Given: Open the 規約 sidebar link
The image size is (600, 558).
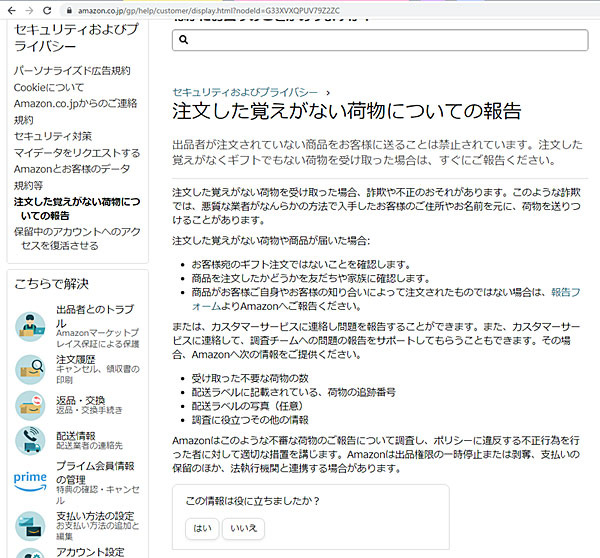Looking at the screenshot, I should point(24,120).
